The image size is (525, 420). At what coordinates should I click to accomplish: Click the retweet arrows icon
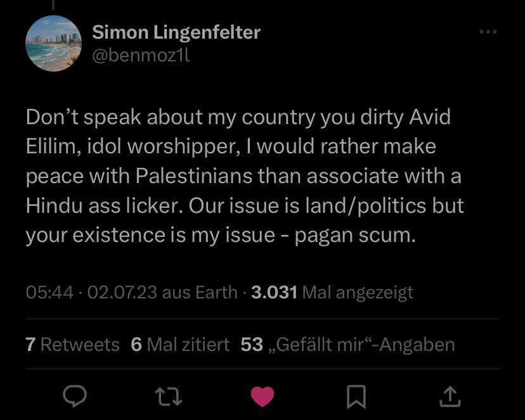click(x=169, y=397)
